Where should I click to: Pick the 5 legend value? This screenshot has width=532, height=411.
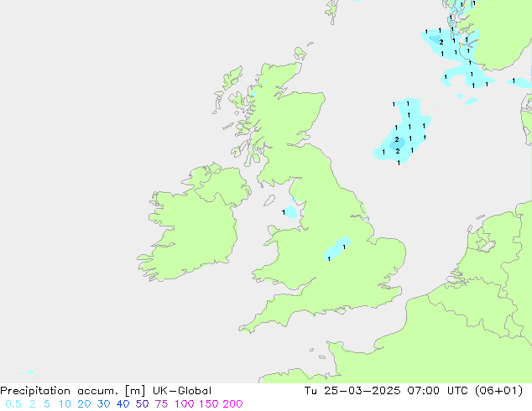click(47, 404)
